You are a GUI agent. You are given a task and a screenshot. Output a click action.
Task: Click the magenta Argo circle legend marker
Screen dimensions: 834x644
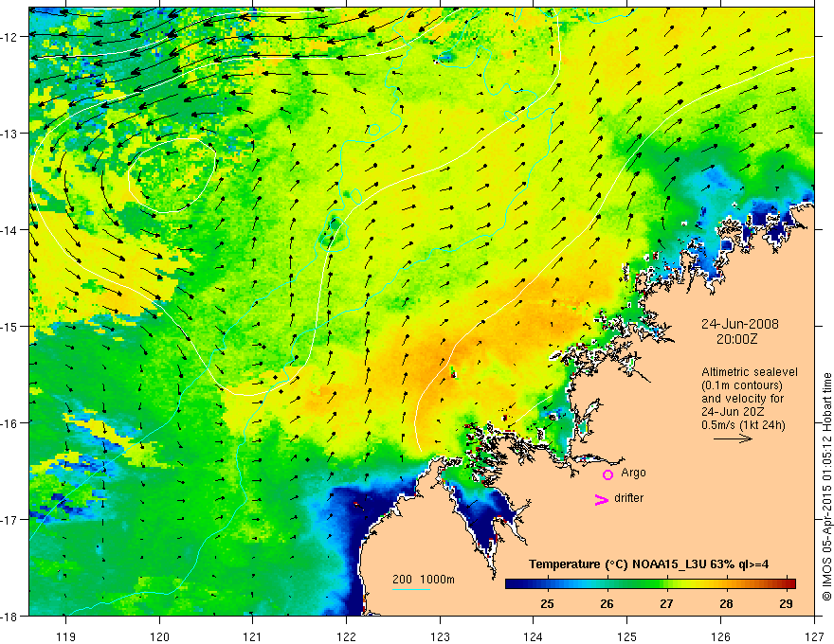point(607,474)
